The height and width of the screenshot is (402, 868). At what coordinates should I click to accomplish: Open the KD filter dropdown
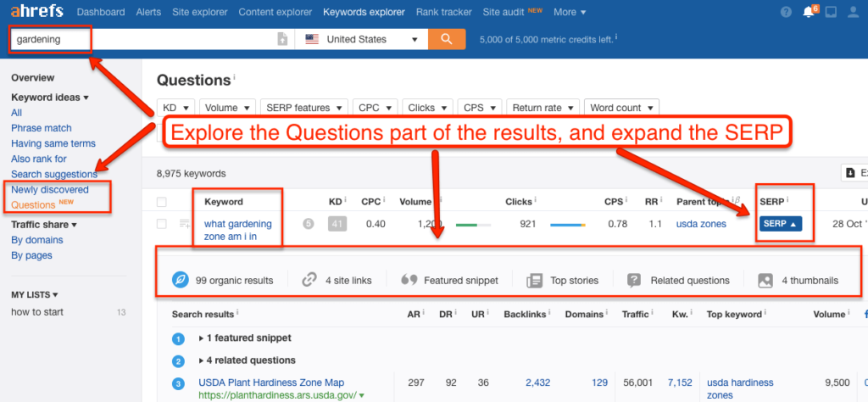176,108
